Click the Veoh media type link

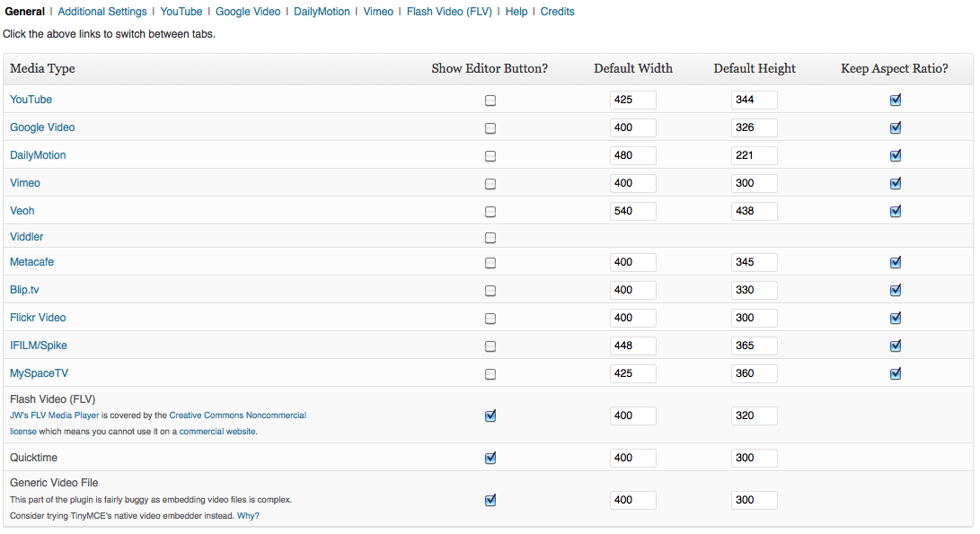pos(22,211)
